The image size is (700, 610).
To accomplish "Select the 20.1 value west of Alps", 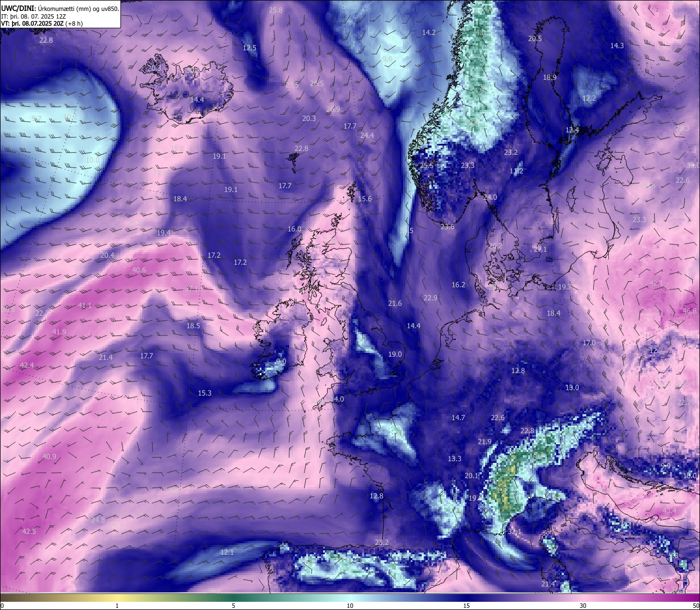I will tap(471, 475).
